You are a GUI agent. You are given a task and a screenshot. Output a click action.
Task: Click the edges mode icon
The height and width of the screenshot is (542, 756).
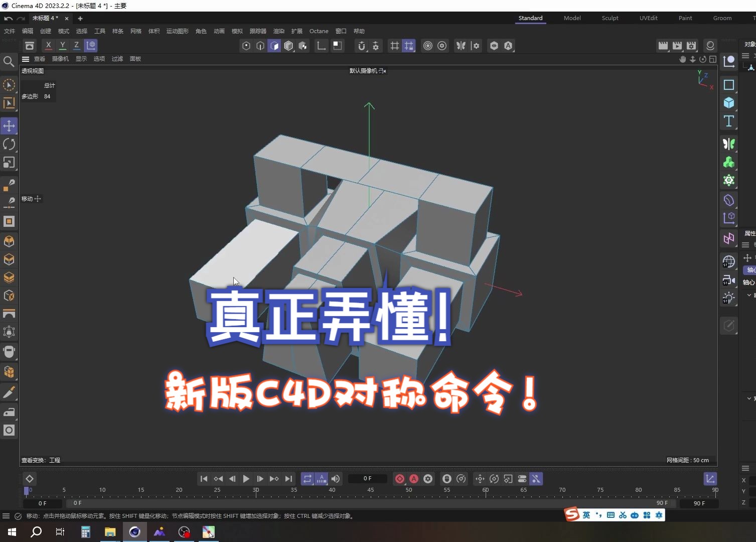260,46
